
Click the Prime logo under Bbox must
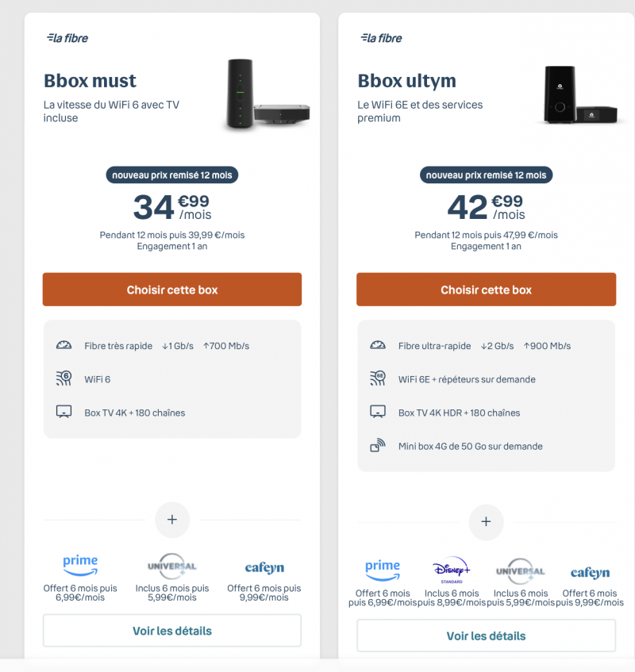tap(80, 566)
